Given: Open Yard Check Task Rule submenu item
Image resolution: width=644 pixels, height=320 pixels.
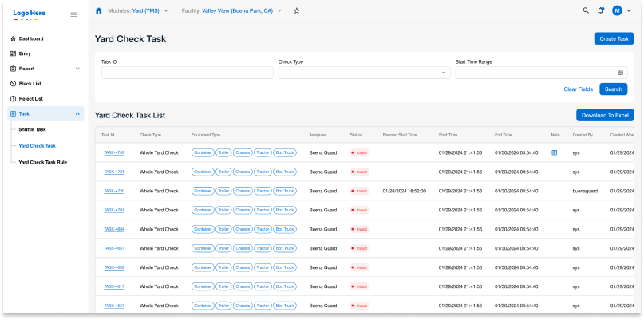Looking at the screenshot, I should click(x=43, y=162).
